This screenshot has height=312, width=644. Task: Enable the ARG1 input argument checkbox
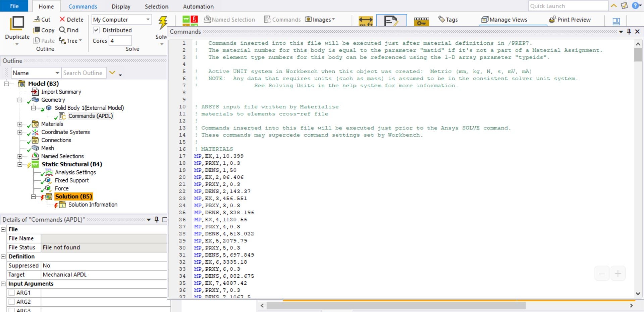tap(12, 293)
